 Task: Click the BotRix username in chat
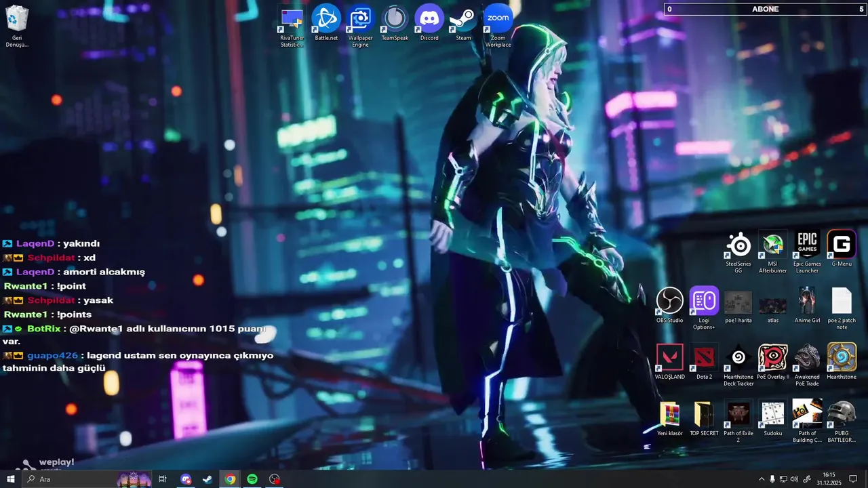[x=45, y=329]
